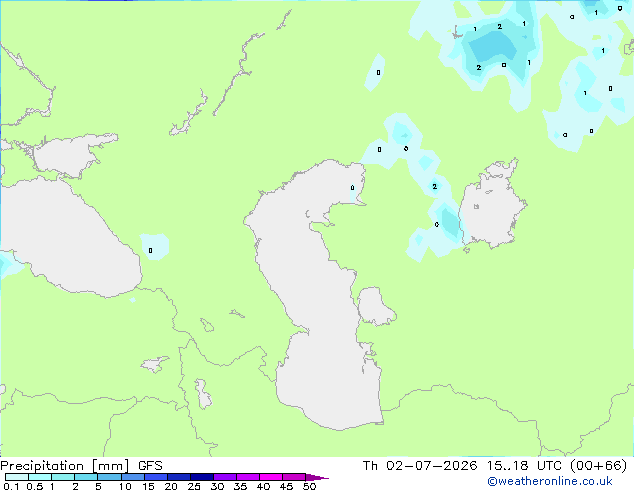Click the '2' value northwest of Aral Sea
Viewport: 634px width, 490px height.
(x=435, y=186)
